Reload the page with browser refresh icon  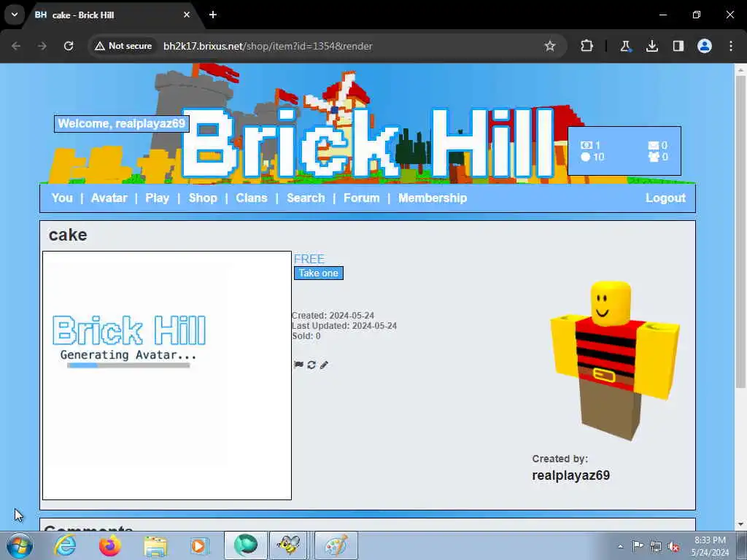(69, 46)
